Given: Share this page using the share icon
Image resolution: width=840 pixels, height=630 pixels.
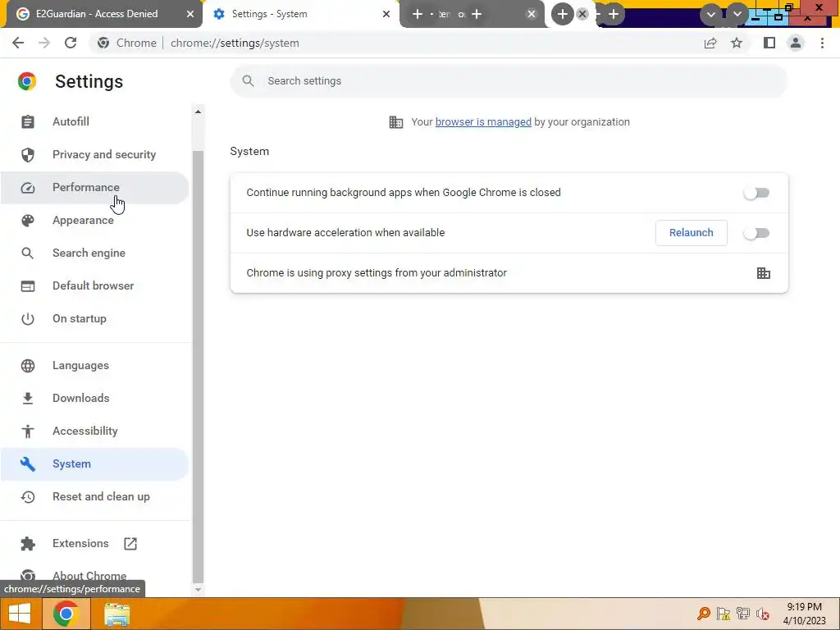Looking at the screenshot, I should click(710, 43).
